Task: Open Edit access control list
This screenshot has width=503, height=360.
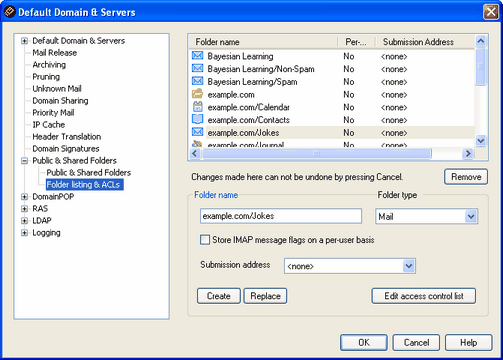Action: [424, 296]
